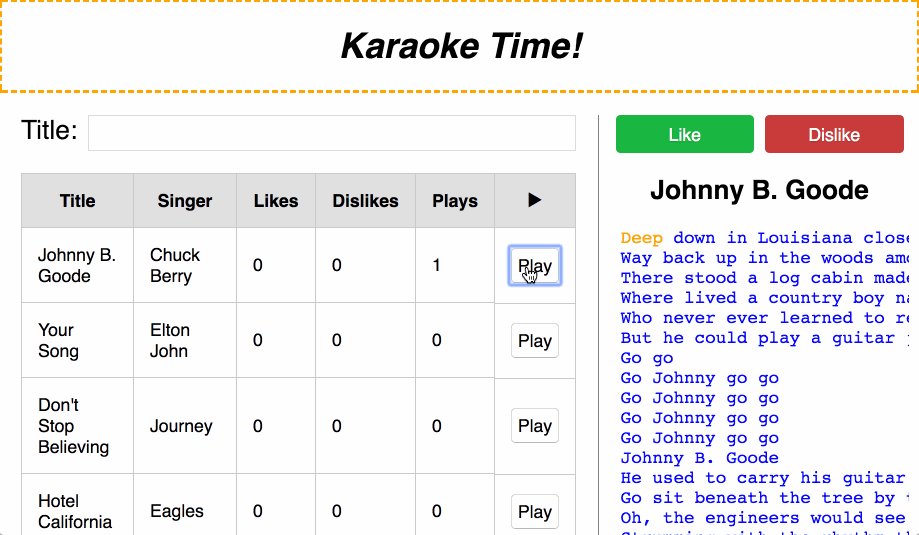Play Hotel California by Eagles

coord(535,512)
